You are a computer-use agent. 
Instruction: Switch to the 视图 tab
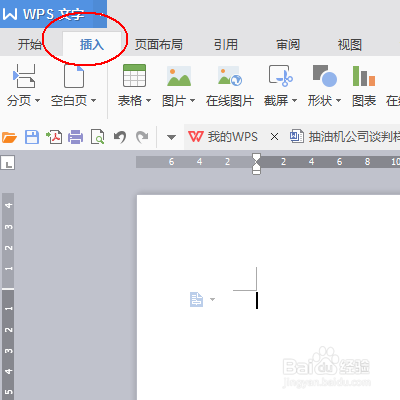click(x=350, y=44)
